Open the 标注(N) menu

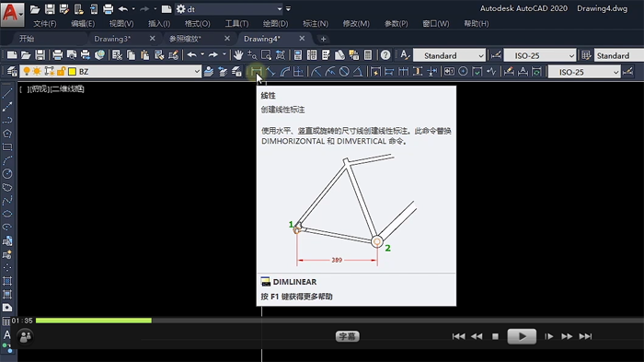point(316,23)
